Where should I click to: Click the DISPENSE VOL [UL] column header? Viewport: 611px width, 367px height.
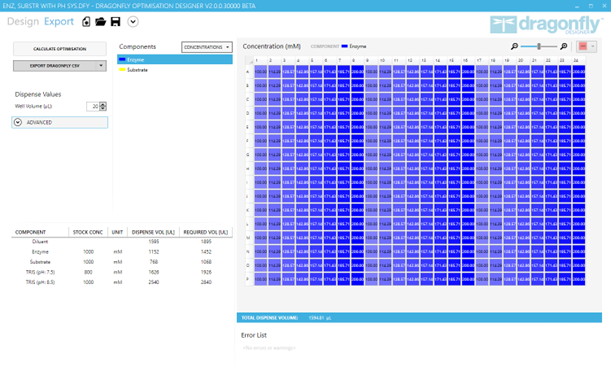click(153, 232)
